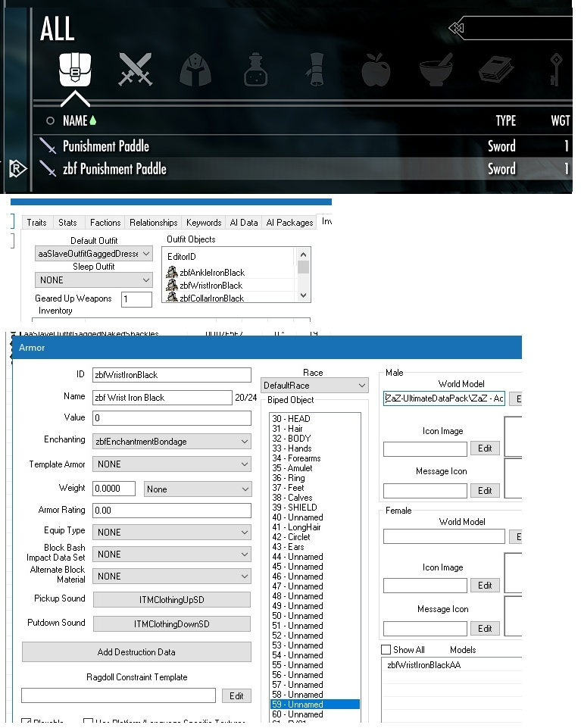This screenshot has height=728, width=581.
Task: Select zbfWristIronBlackAA in Models list
Action: pyautogui.click(x=424, y=665)
